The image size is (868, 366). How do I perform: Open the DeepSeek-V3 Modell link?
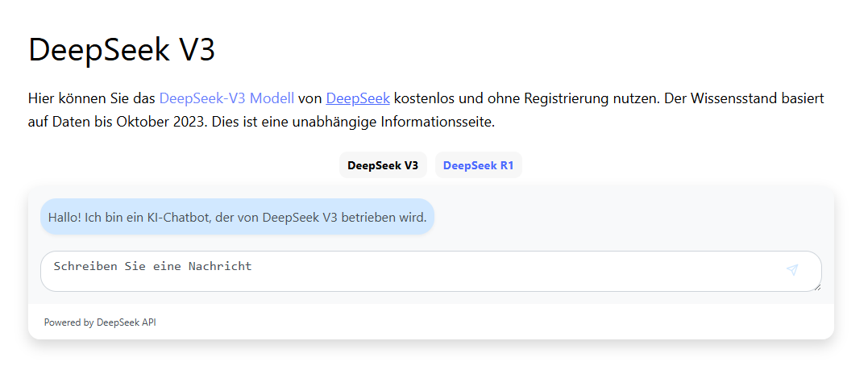click(226, 98)
